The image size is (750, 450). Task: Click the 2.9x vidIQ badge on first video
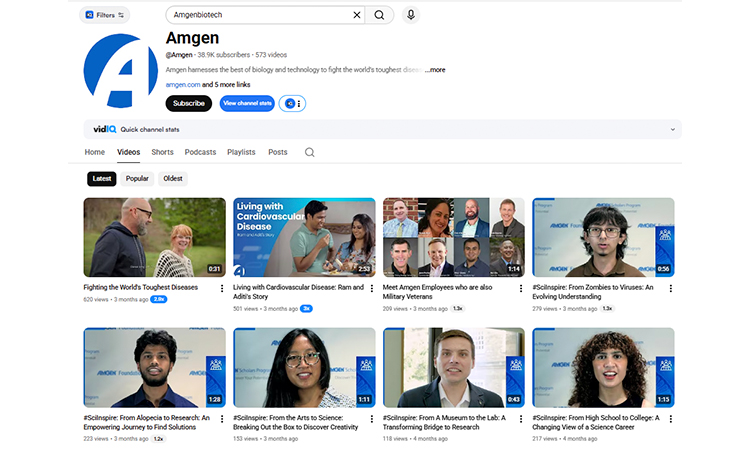tap(159, 299)
